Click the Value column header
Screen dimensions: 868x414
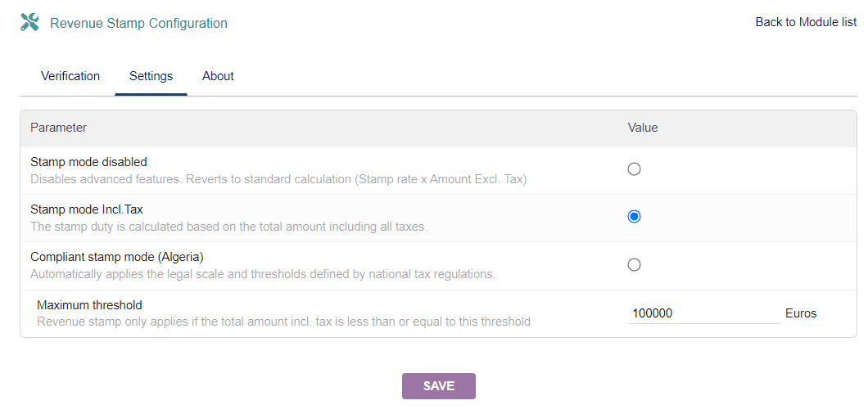(643, 128)
